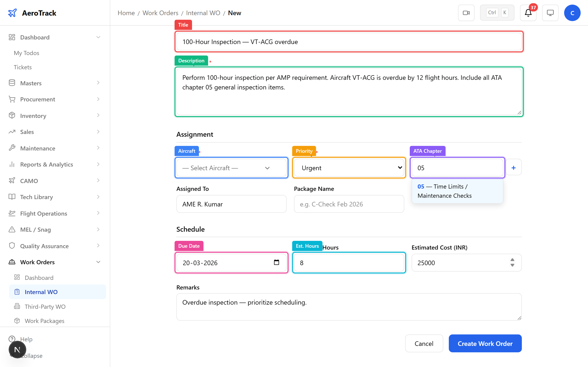Click the video camera icon in header
The image size is (588, 367).
point(466,13)
